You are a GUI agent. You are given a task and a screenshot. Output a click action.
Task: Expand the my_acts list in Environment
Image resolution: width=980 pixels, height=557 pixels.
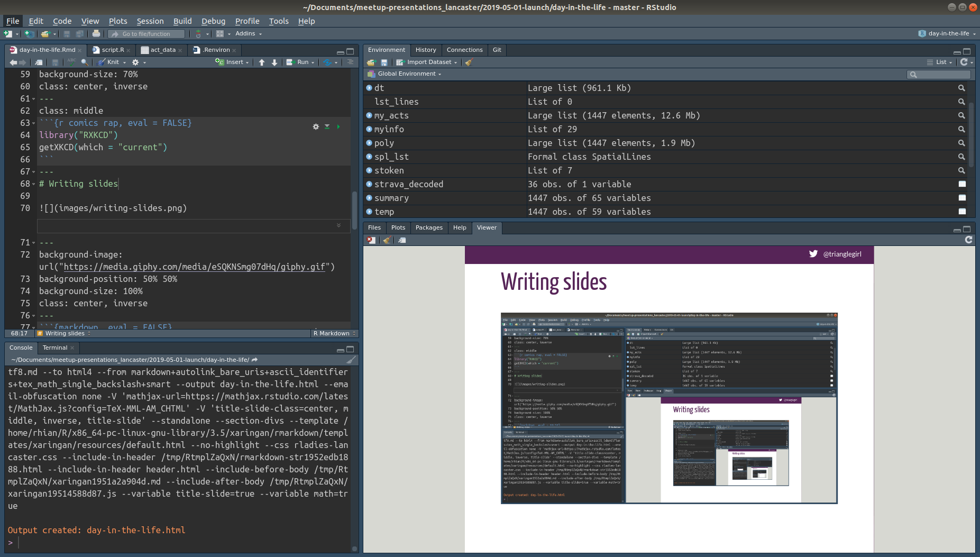point(369,115)
